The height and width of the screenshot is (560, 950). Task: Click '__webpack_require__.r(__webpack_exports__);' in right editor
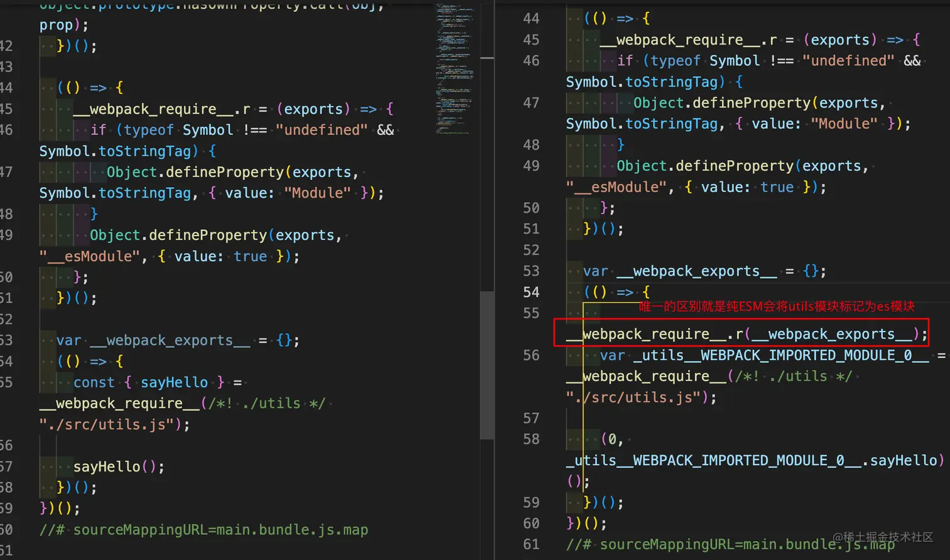point(747,334)
